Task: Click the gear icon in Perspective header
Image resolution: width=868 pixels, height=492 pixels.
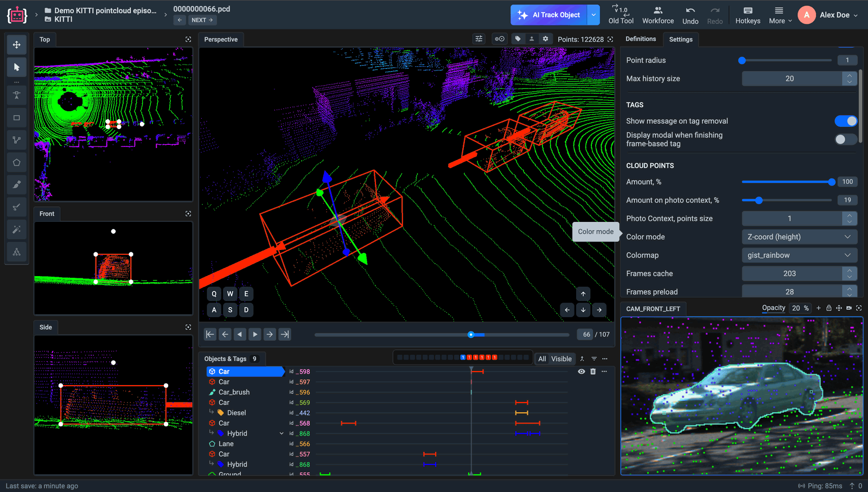Action: (x=546, y=39)
